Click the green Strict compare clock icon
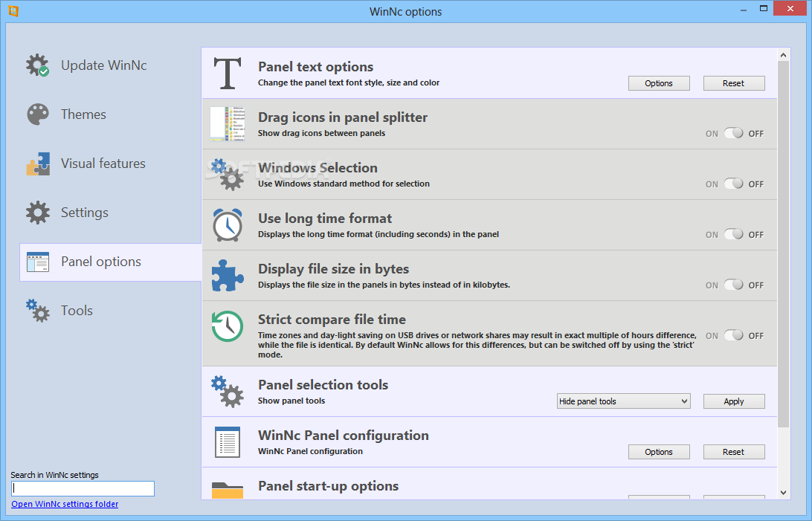The height and width of the screenshot is (521, 812). 228,326
